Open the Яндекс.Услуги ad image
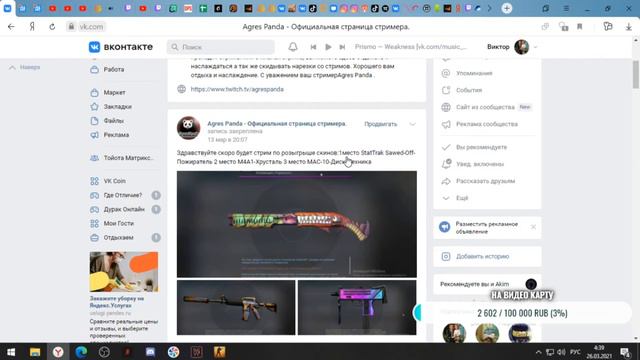 (x=124, y=272)
